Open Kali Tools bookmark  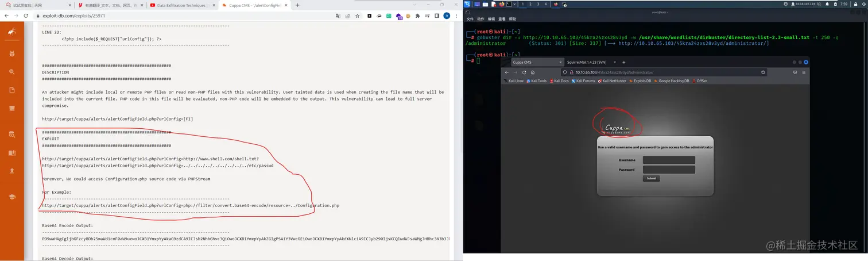click(x=537, y=81)
